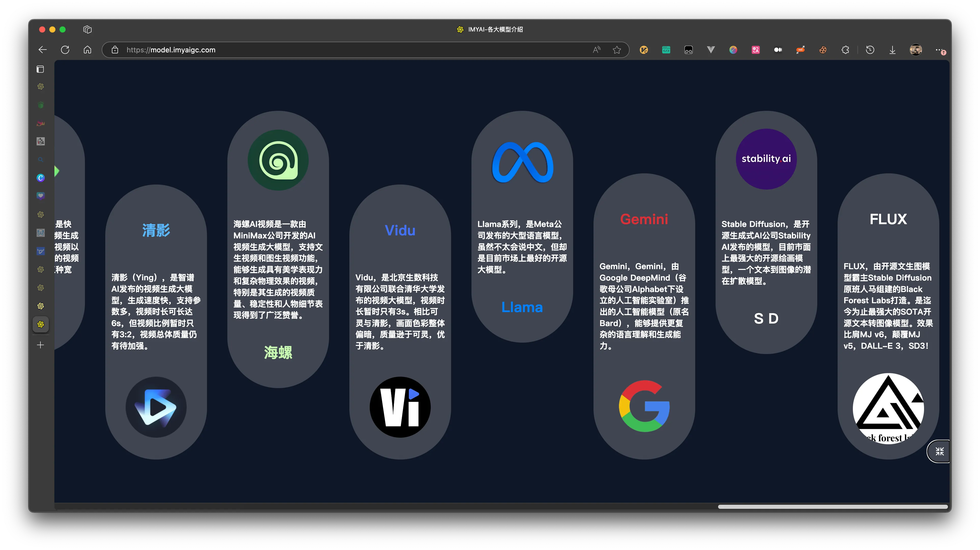
Task: Switch to the blue magnifier search tab
Action: point(41,160)
